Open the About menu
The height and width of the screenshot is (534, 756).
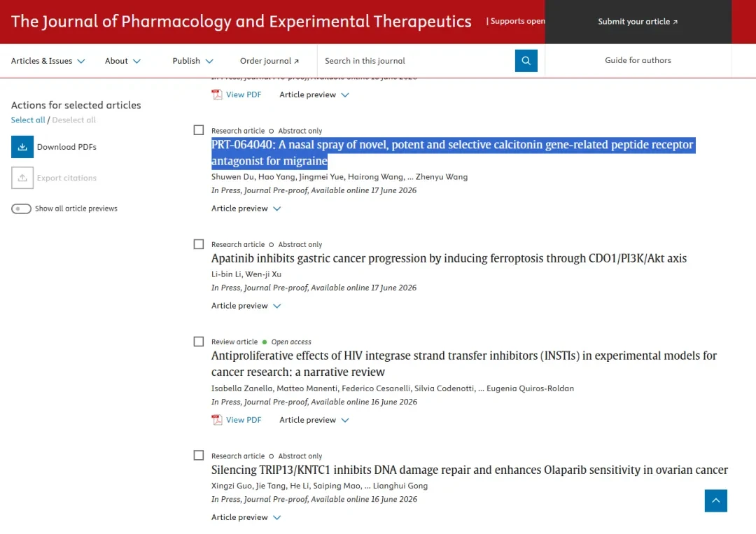click(x=123, y=61)
